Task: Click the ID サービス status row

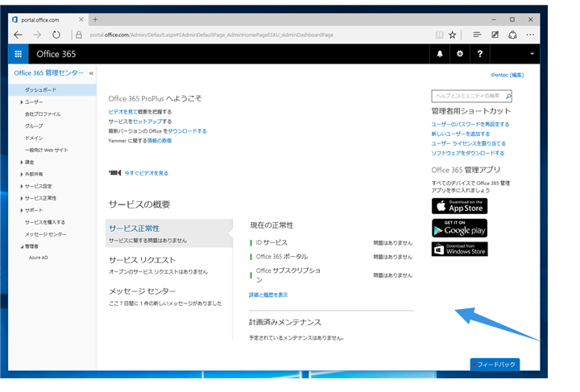Action: [x=331, y=243]
